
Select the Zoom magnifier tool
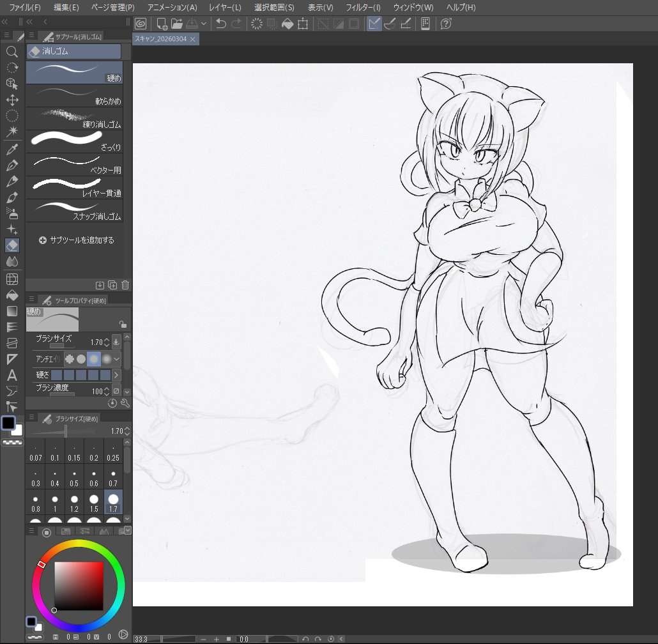[11, 52]
